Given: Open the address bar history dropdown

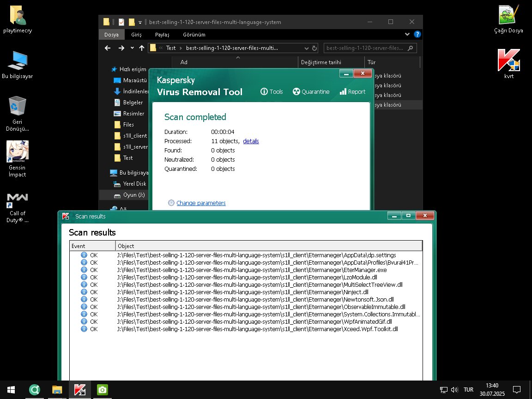Looking at the screenshot, I should (x=307, y=48).
